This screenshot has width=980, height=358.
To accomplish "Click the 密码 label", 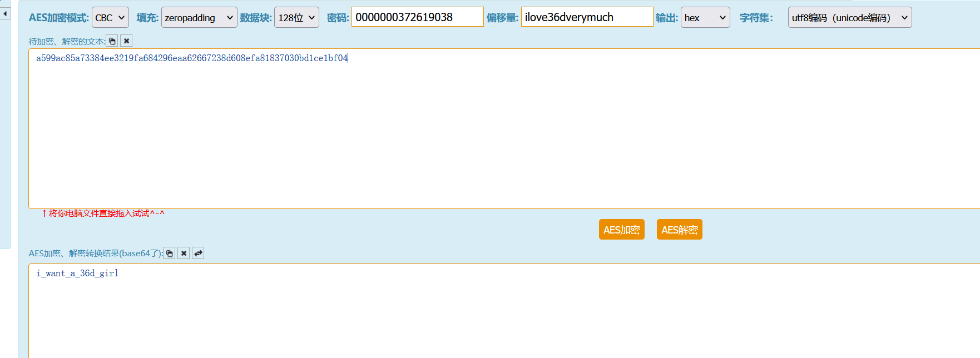I will [338, 18].
